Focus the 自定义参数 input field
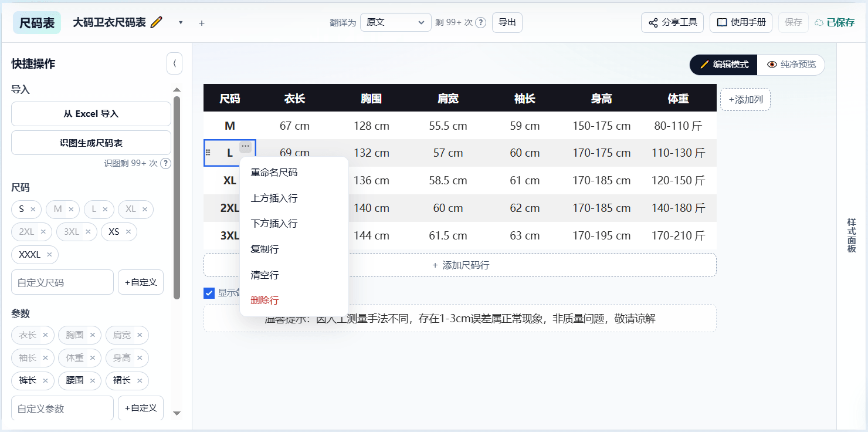 [x=62, y=409]
